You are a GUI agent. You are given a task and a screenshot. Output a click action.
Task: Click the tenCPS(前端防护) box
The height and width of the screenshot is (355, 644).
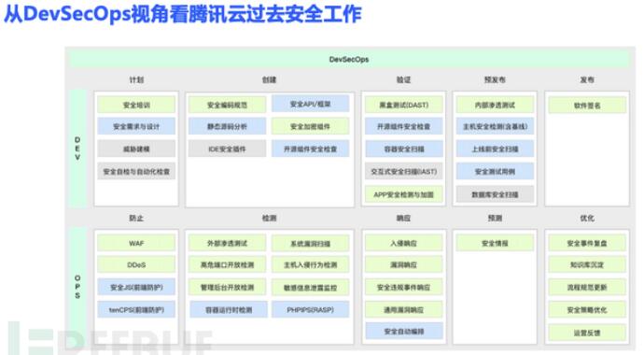point(136,309)
